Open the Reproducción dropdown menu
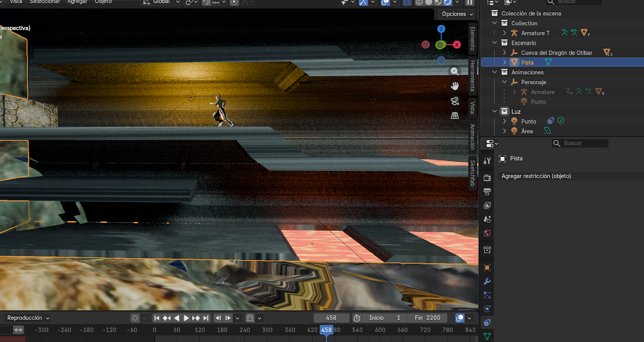Image resolution: width=644 pixels, height=342 pixels. [28, 318]
